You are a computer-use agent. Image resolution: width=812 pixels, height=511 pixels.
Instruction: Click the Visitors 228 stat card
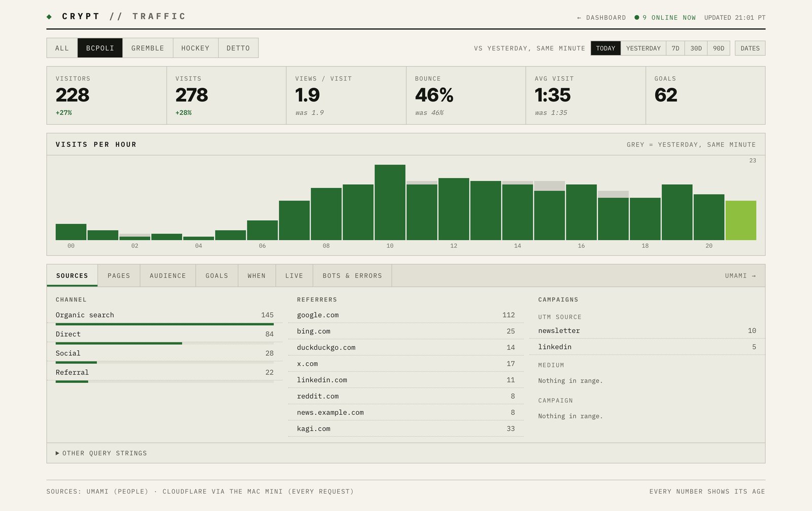pos(107,95)
